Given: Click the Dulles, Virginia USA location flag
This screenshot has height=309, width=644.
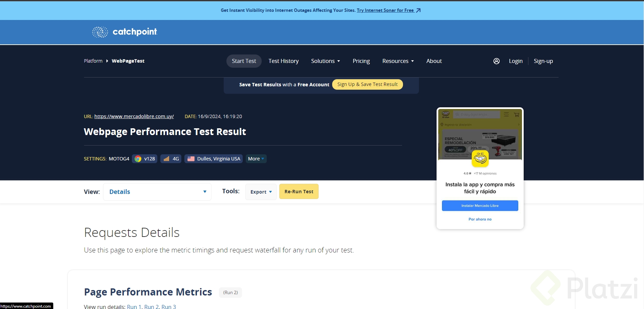Looking at the screenshot, I should [x=191, y=159].
